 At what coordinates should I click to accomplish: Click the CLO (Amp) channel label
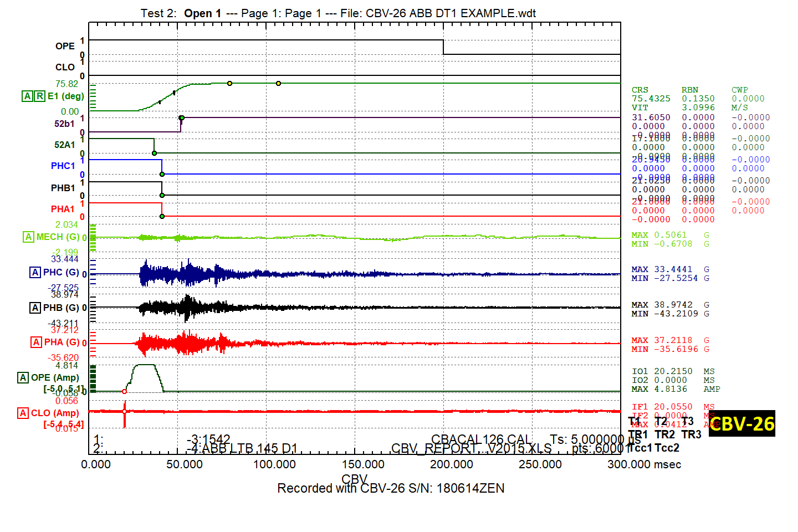(x=55, y=413)
